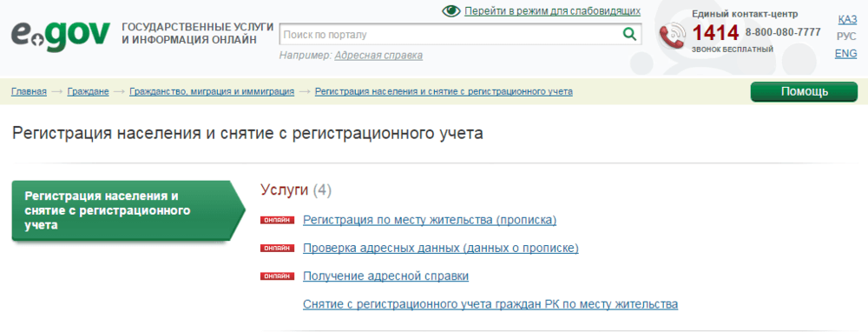The image size is (868, 332).
Task: Open the Перейти в режим для слабовидящих link
Action: point(552,11)
